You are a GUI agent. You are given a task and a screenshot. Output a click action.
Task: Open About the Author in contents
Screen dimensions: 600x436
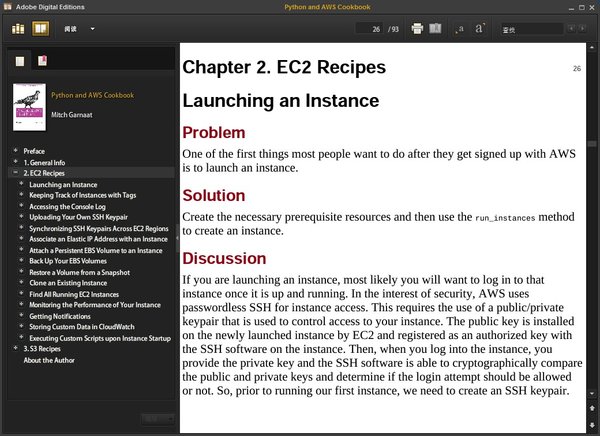coord(49,360)
